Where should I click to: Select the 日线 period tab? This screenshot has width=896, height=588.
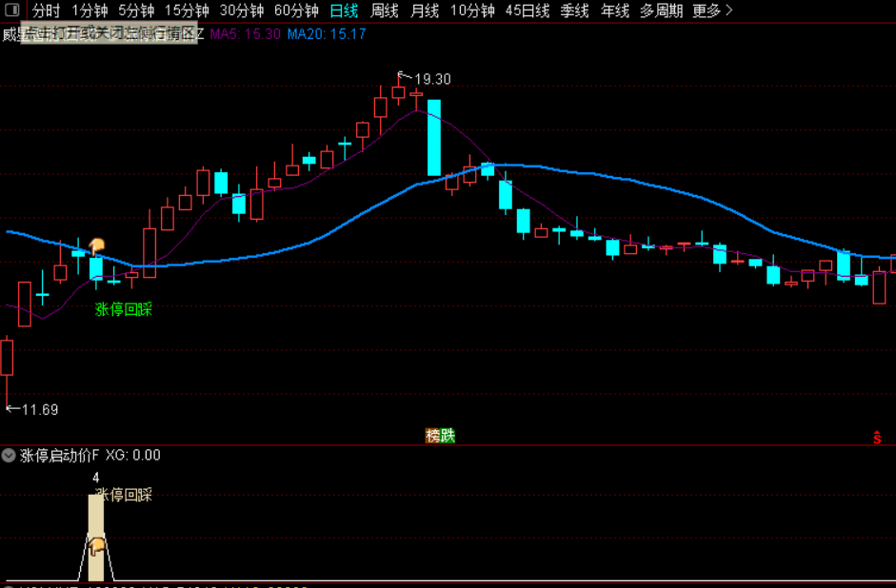pos(344,10)
